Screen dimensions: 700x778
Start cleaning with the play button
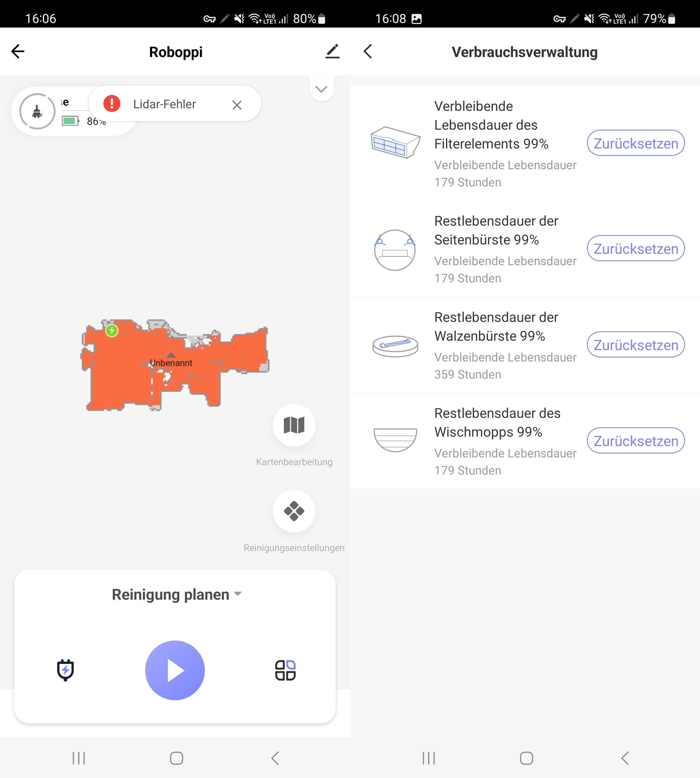[x=175, y=670]
